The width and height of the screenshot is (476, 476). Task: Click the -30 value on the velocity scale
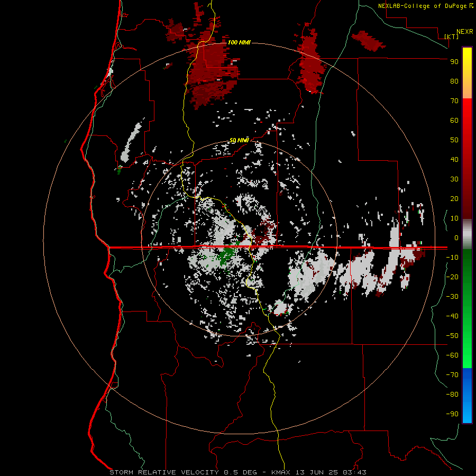(452, 297)
